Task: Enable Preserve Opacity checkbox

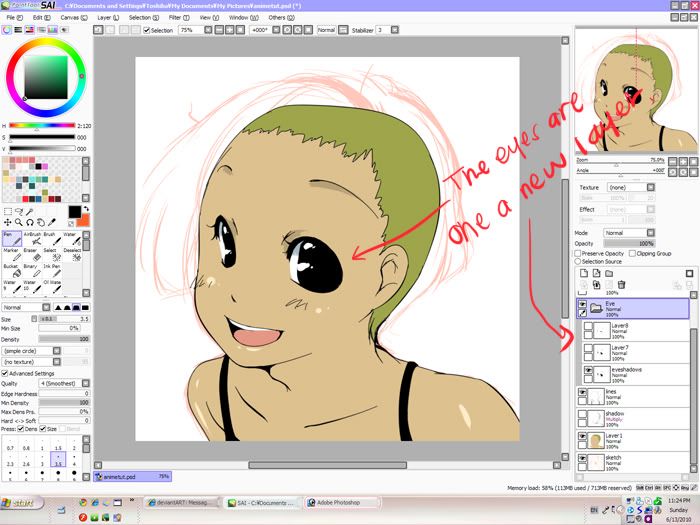Action: tap(578, 253)
